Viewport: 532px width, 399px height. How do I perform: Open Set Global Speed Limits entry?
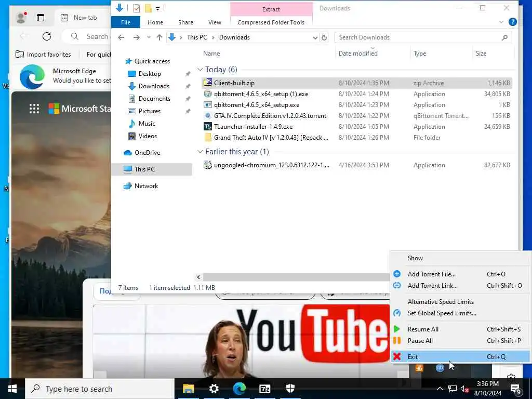460,313
